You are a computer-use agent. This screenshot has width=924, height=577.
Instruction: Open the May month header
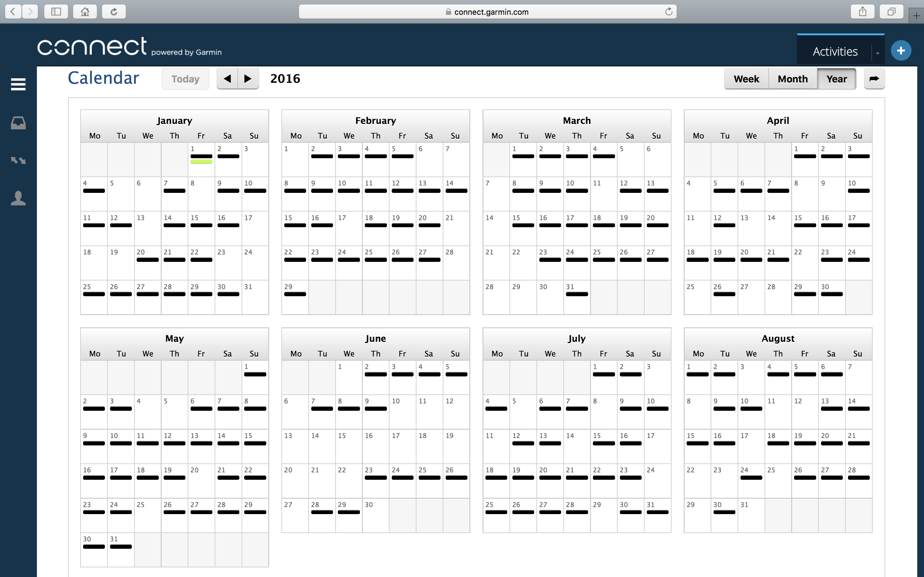point(174,339)
